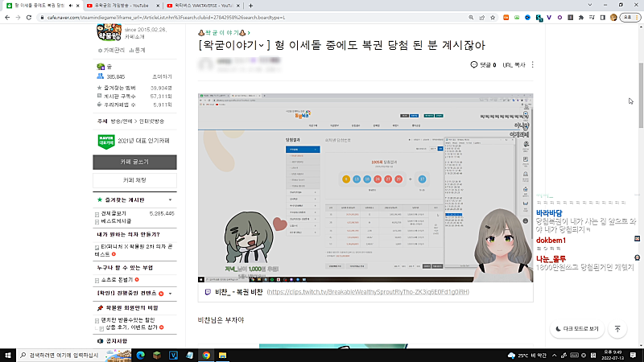Close the 우왁굳의 게임방송 YouTube tab

[158, 6]
